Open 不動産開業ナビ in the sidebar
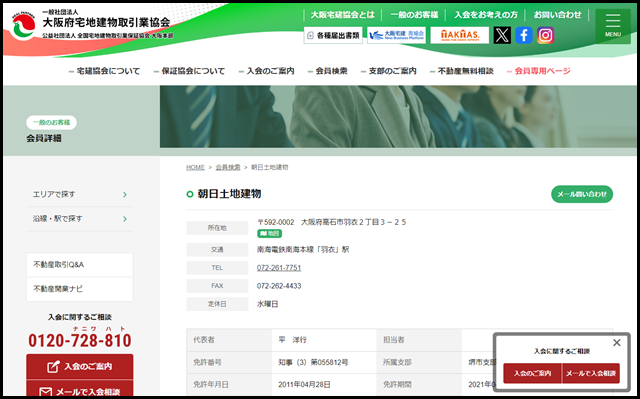 (80, 289)
